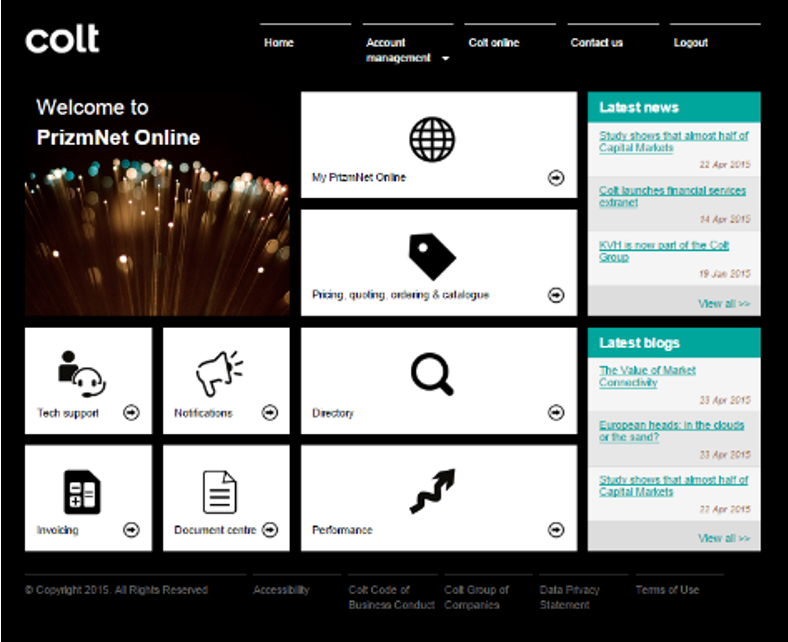
Task: Click the Latest blogs header
Action: (x=674, y=342)
